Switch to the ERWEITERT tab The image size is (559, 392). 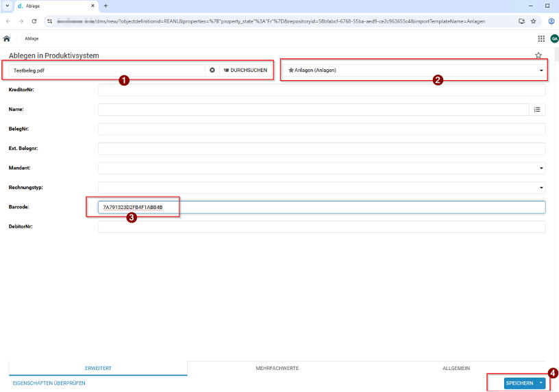point(98,368)
